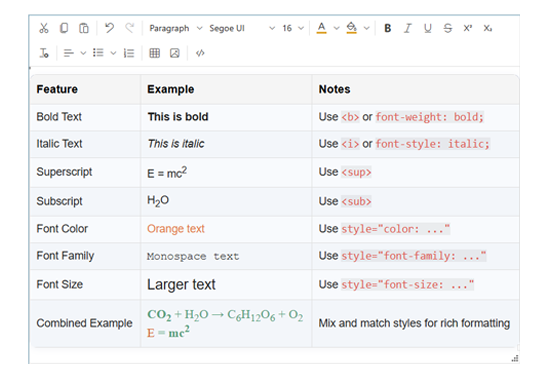
Task: Toggle Strikethrough formatting
Action: (x=448, y=28)
